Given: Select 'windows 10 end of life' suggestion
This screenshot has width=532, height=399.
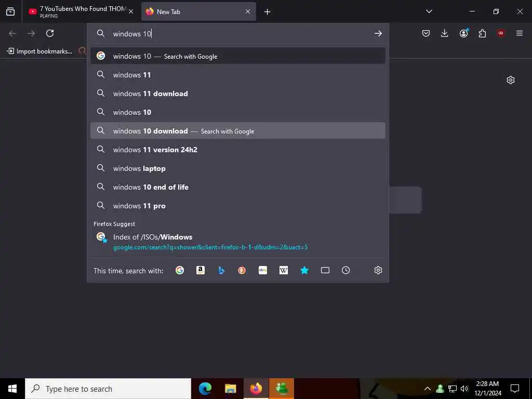Looking at the screenshot, I should click(x=238, y=187).
